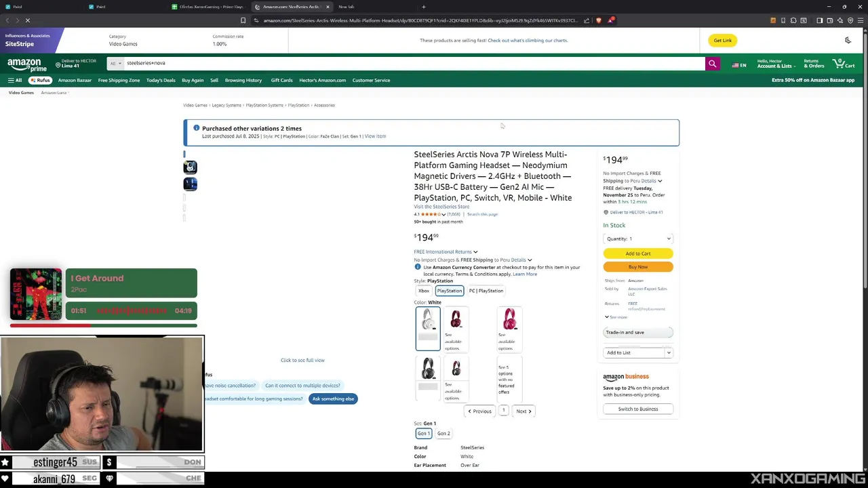The width and height of the screenshot is (868, 488).
Task: Expand See more seller details
Action: (616, 317)
